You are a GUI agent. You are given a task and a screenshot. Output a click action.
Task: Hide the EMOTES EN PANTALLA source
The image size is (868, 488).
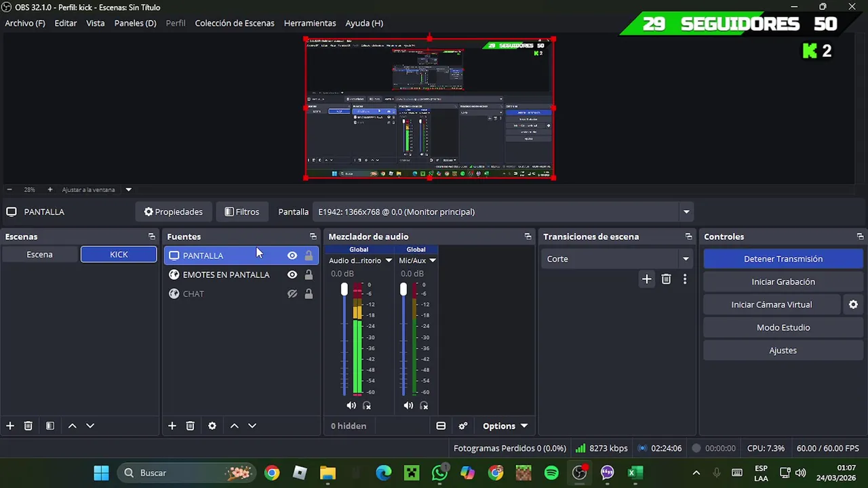[x=292, y=274]
